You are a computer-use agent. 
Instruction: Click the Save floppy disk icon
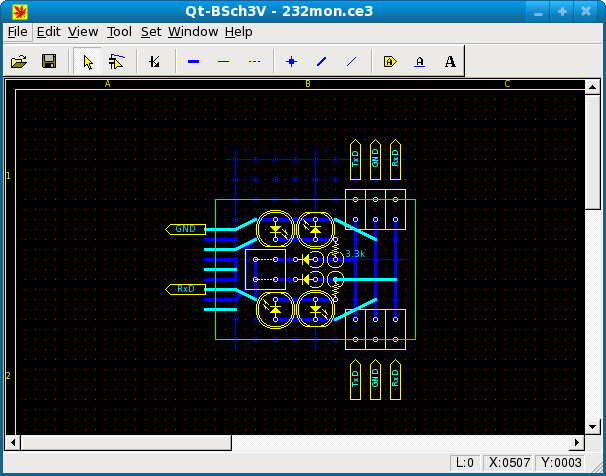coord(48,62)
